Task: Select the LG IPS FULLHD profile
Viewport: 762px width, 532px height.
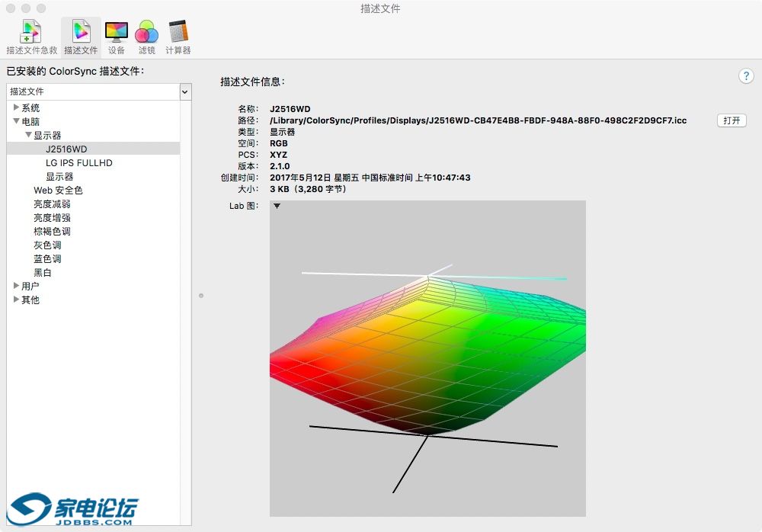Action: [x=78, y=163]
